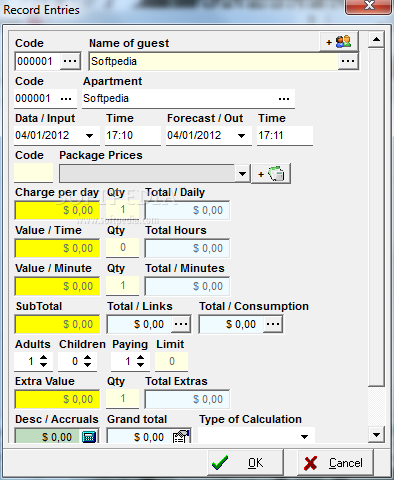Close the Record Entries window

369,6
